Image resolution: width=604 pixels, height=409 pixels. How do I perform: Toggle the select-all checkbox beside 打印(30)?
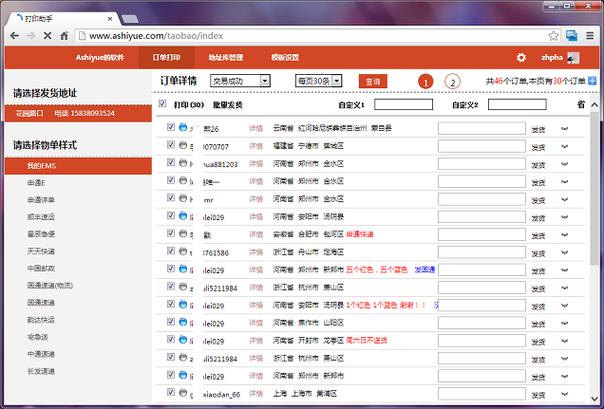point(162,104)
